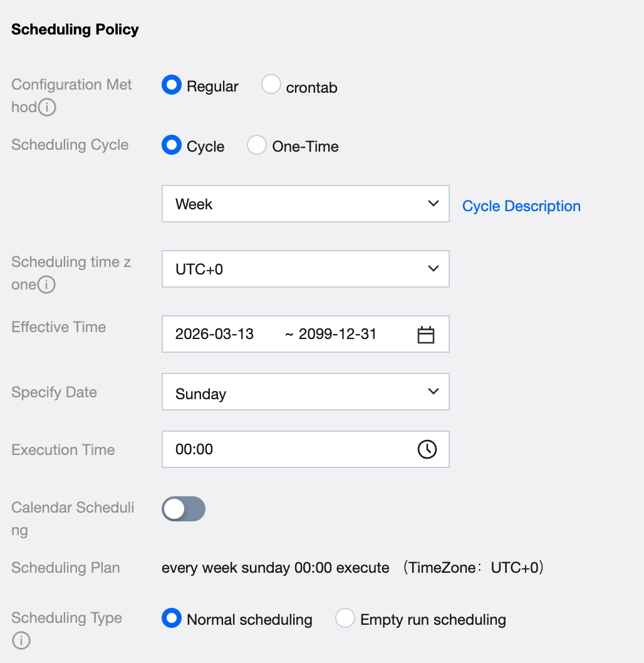This screenshot has height=663, width=644.
Task: Select the Regular configuration method
Action: tap(172, 85)
